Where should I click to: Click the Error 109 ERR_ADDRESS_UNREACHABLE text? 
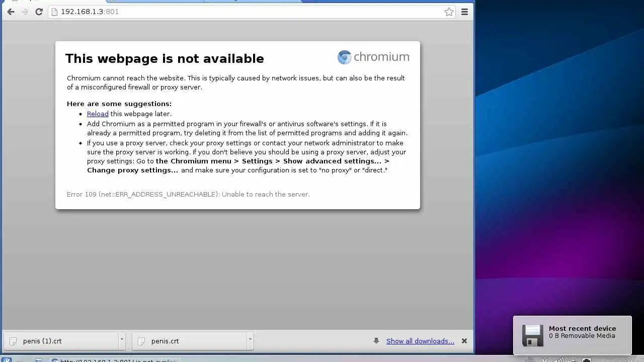point(188,194)
